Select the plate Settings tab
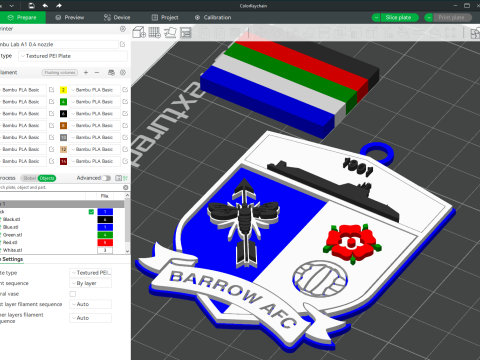 tap(12, 259)
